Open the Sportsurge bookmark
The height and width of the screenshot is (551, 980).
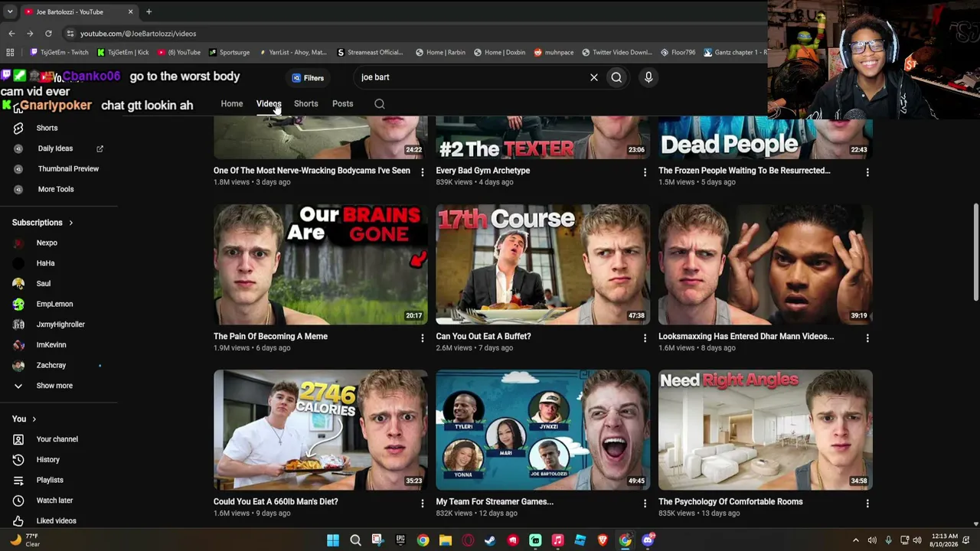(229, 53)
